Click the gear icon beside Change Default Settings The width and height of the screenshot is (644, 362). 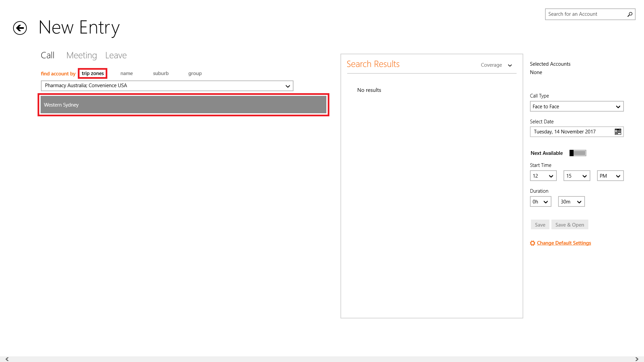(x=532, y=243)
